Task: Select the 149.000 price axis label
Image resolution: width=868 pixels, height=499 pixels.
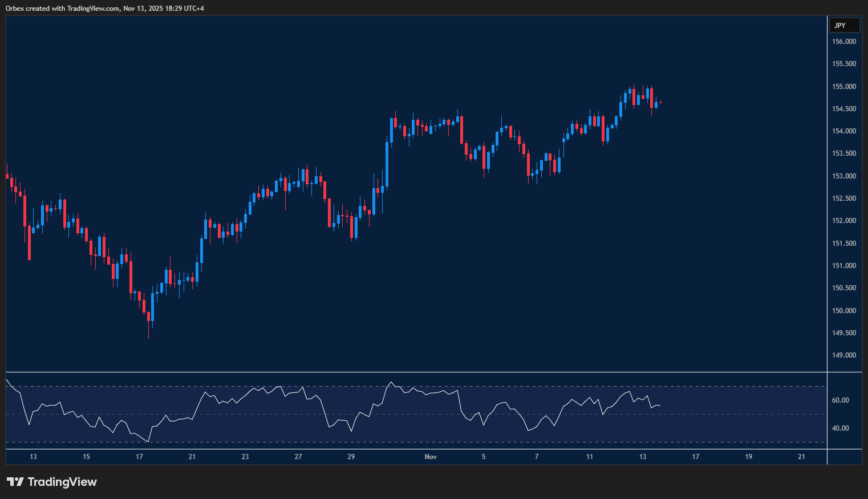Action: (843, 355)
